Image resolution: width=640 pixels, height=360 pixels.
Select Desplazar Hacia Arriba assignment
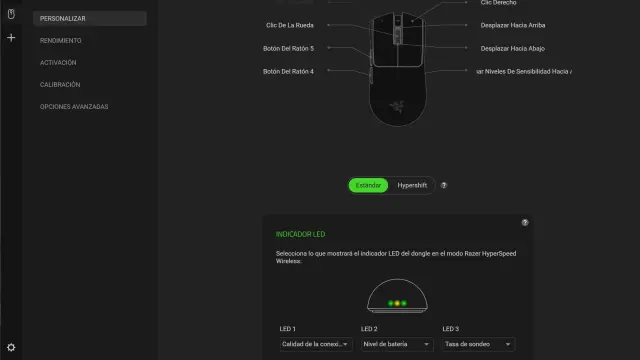pyautogui.click(x=513, y=25)
